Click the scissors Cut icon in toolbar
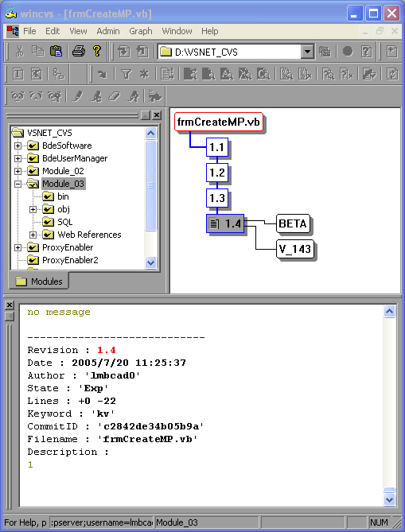Screen dimensions: 405x532 click(x=19, y=52)
